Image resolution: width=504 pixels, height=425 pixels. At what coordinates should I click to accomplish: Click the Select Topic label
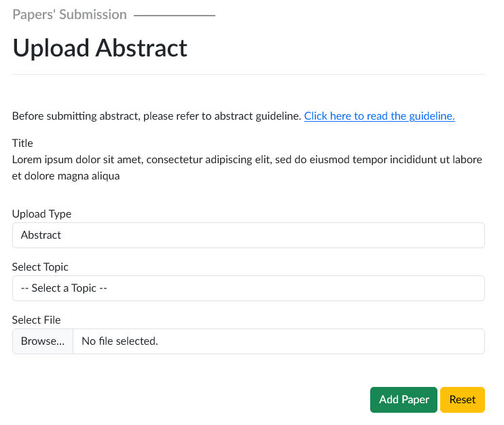pos(40,267)
